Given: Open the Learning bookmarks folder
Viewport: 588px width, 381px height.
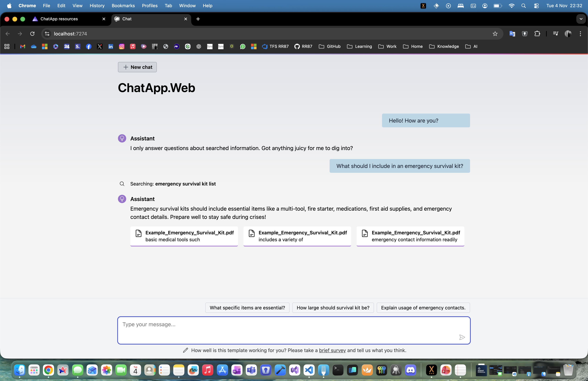Looking at the screenshot, I should (360, 46).
